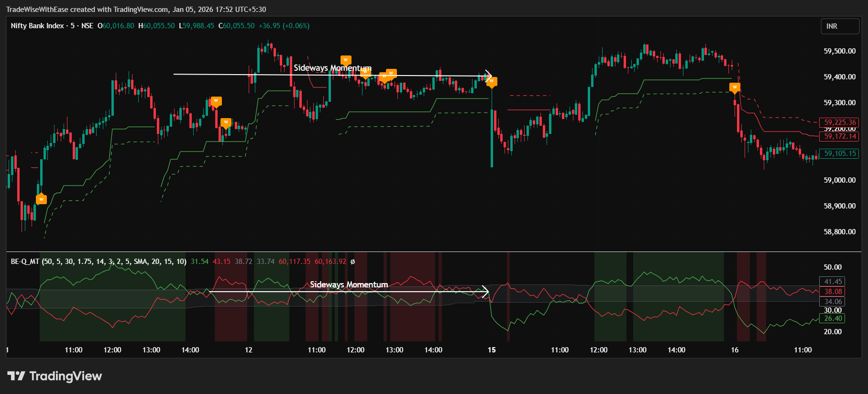Click the date label 12 on time axis
This screenshot has height=394, width=868.
tap(249, 350)
